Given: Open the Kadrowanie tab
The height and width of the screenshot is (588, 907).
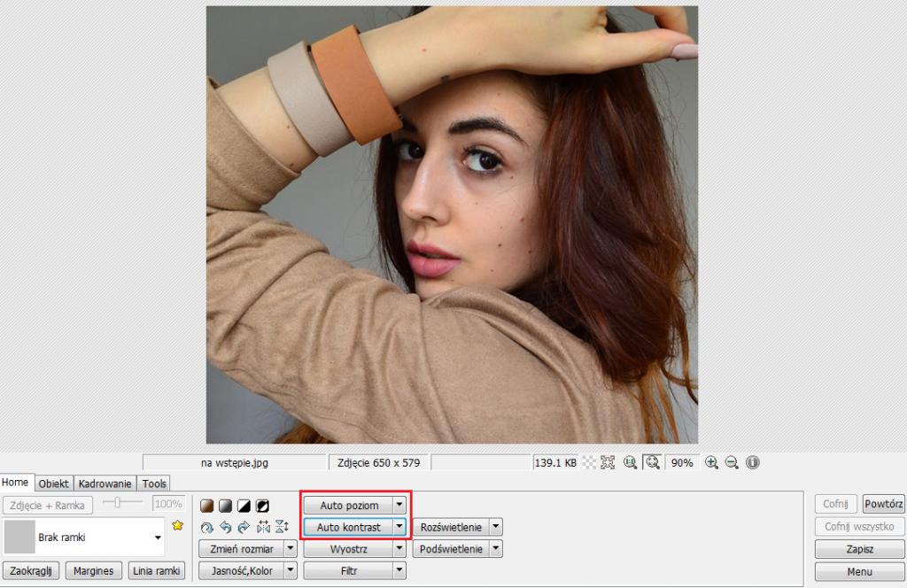Looking at the screenshot, I should click(x=105, y=484).
